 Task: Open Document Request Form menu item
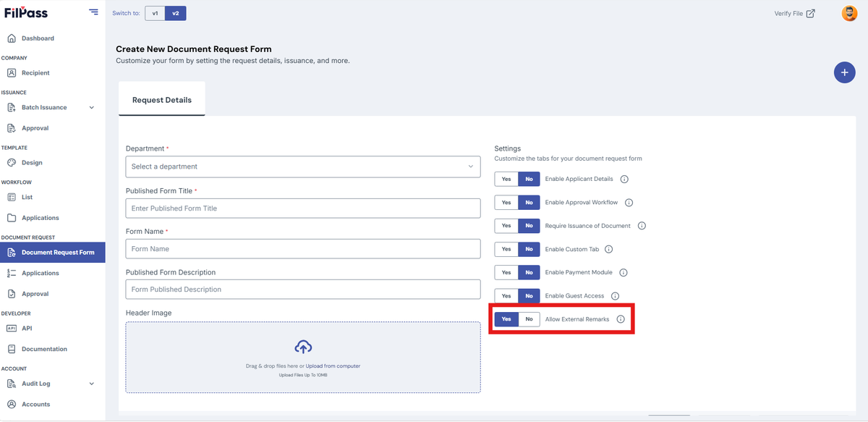click(x=52, y=253)
